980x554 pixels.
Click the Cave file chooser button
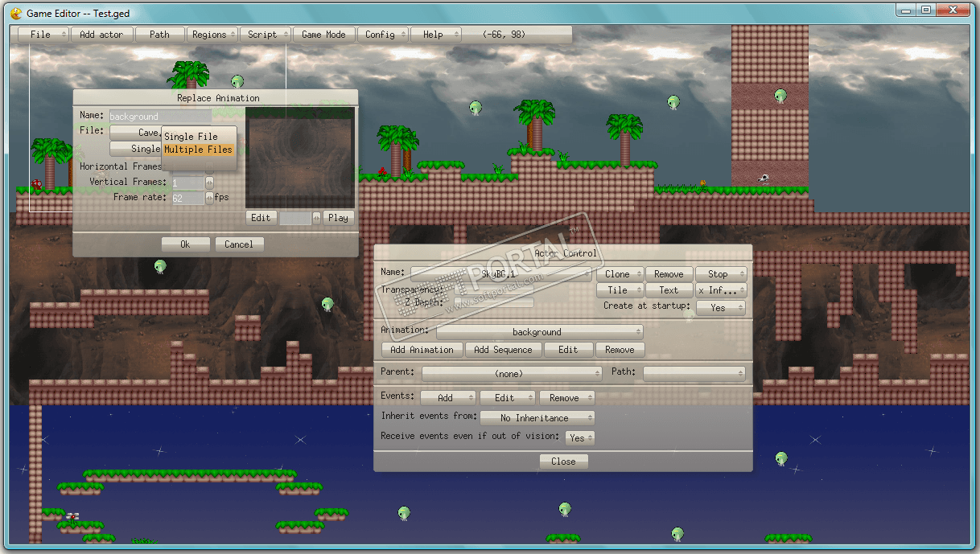click(135, 133)
